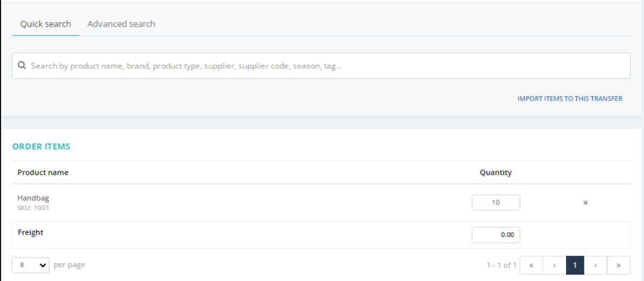Go to next page arrow
Image resolution: width=644 pixels, height=281 pixels.
(596, 265)
